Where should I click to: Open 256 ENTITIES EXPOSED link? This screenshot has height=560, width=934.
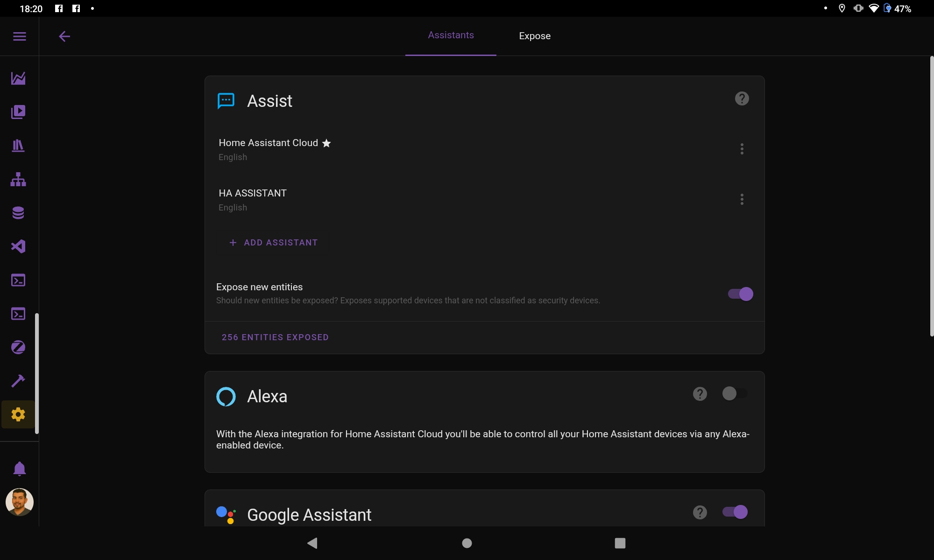click(x=275, y=337)
